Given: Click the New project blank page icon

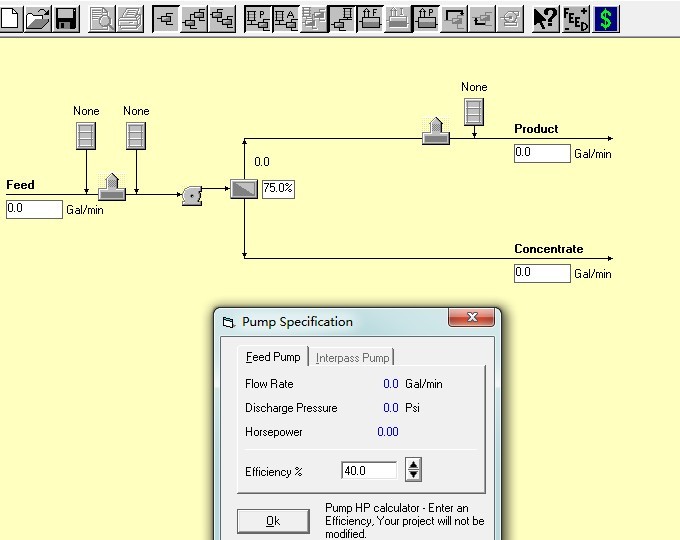Looking at the screenshot, I should click(10, 19).
